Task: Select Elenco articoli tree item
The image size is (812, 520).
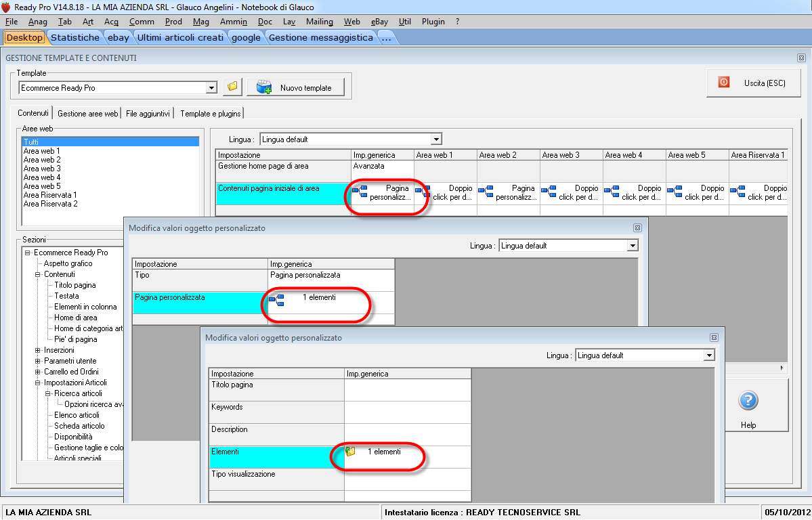Action: pos(77,415)
